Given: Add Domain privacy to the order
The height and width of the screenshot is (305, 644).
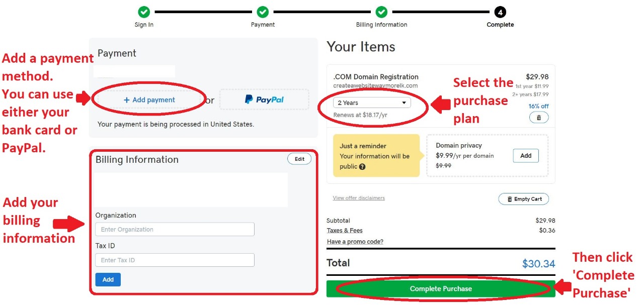Looking at the screenshot, I should point(526,156).
